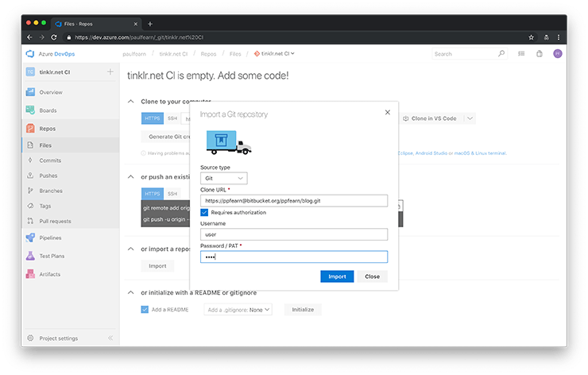Open the Add a .gitignore dropdown
Image resolution: width=588 pixels, height=375 pixels.
point(238,310)
